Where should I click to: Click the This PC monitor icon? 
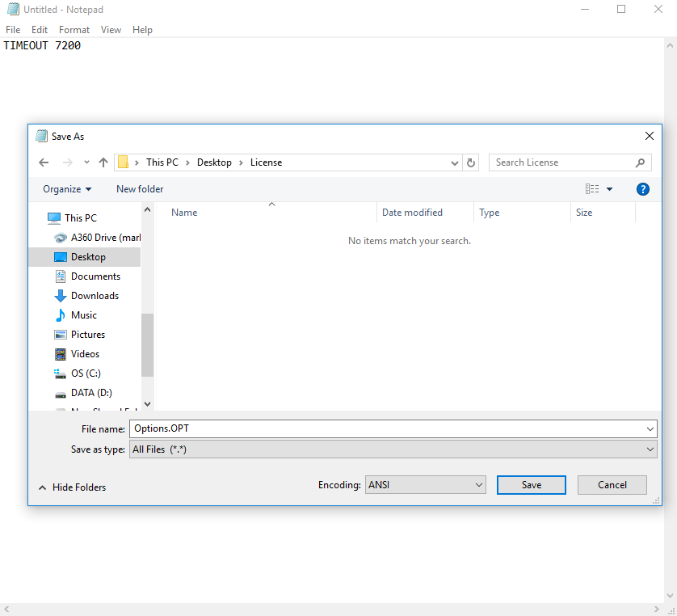click(54, 218)
